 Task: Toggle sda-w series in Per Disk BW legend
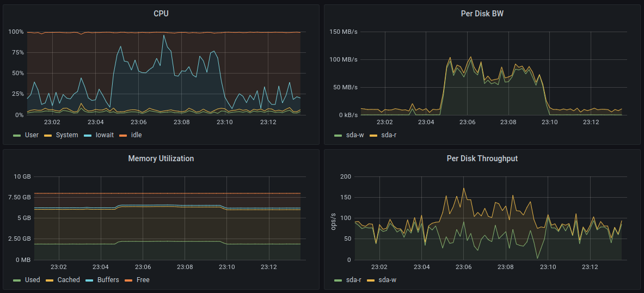[x=355, y=135]
